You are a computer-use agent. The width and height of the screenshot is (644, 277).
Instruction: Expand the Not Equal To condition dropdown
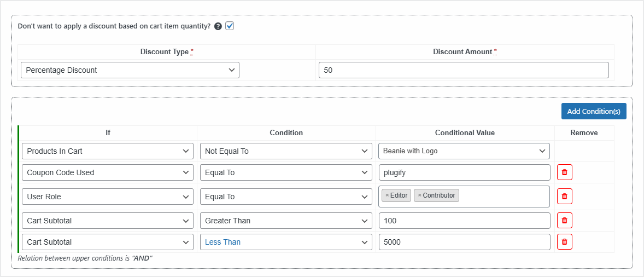(x=285, y=151)
